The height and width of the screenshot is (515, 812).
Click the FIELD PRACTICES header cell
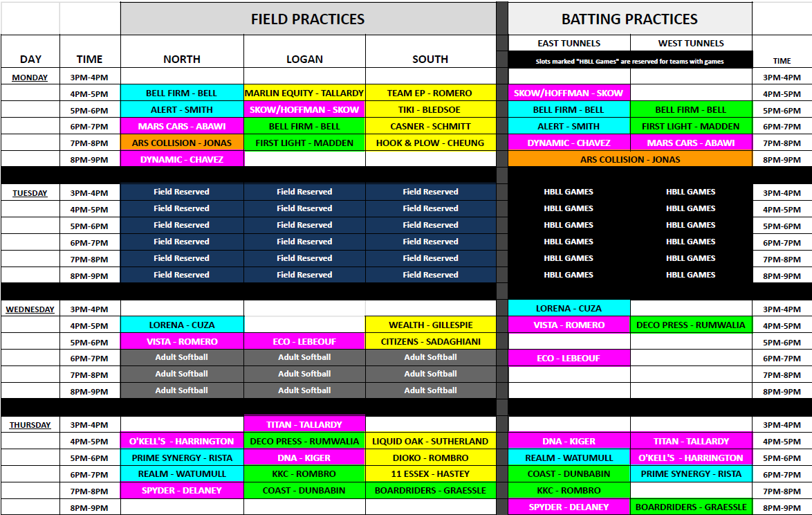coord(308,19)
